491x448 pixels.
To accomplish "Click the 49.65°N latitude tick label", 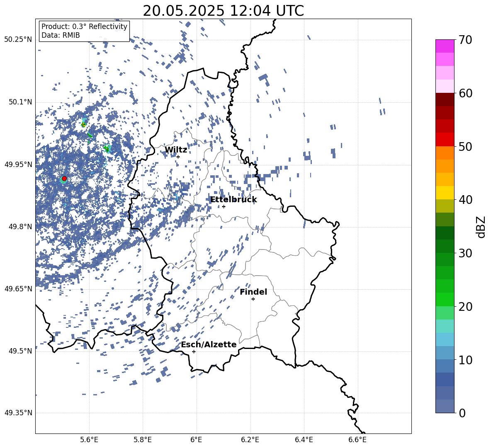I will (x=18, y=288).
